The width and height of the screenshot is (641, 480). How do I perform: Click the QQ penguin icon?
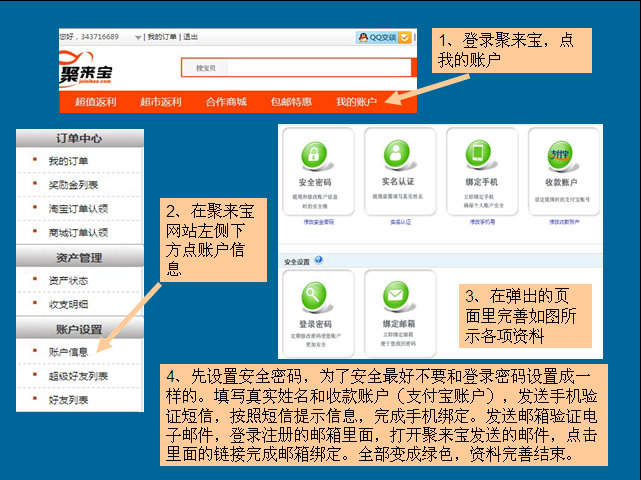(363, 38)
